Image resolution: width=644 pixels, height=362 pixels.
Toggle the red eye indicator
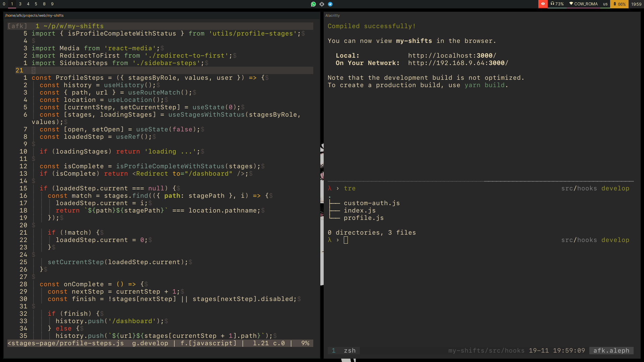point(543,4)
